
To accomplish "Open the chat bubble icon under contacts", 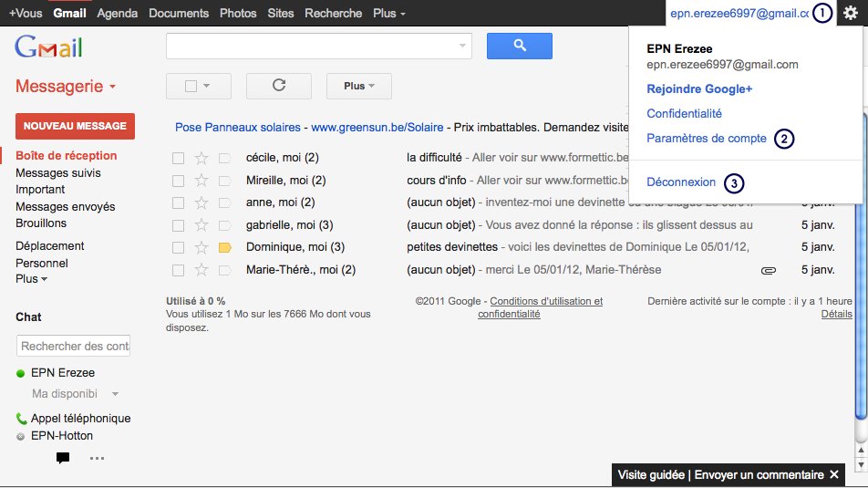I will pos(63,458).
